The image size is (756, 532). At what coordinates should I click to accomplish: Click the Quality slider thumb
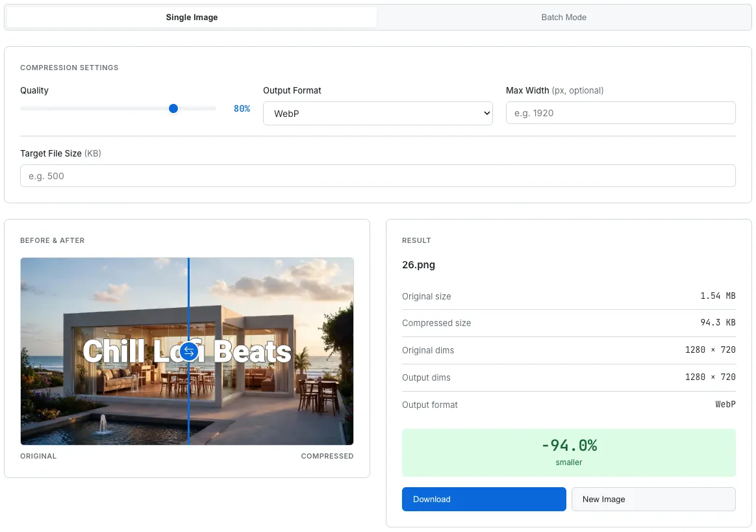pyautogui.click(x=173, y=108)
